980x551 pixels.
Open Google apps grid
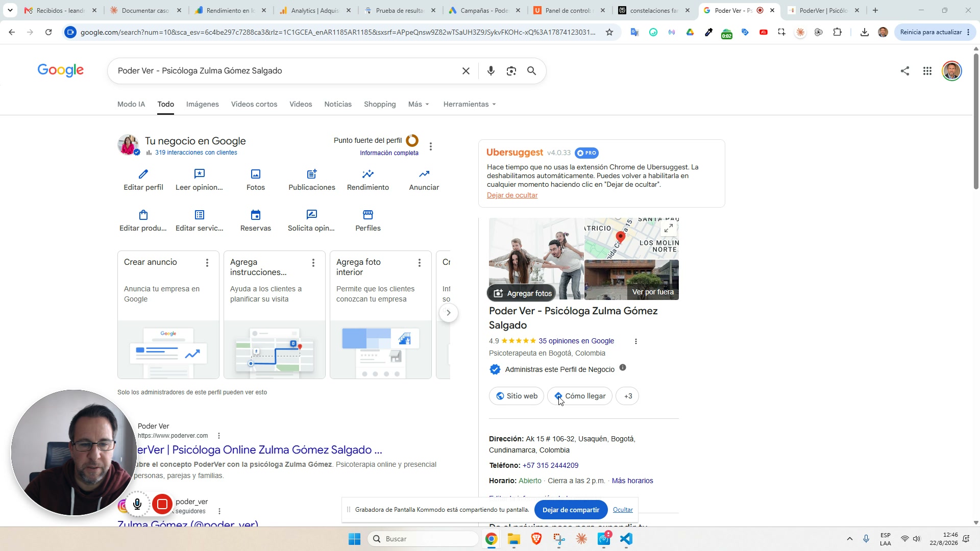click(927, 71)
